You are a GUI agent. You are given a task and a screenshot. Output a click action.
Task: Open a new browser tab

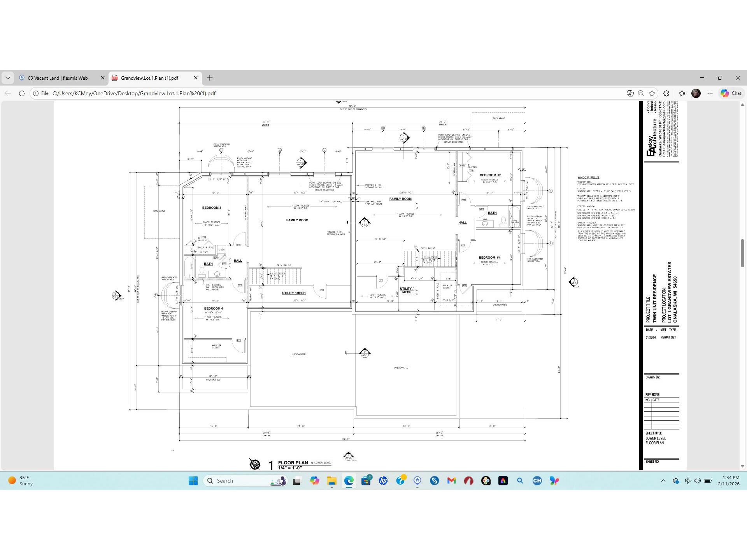210,78
